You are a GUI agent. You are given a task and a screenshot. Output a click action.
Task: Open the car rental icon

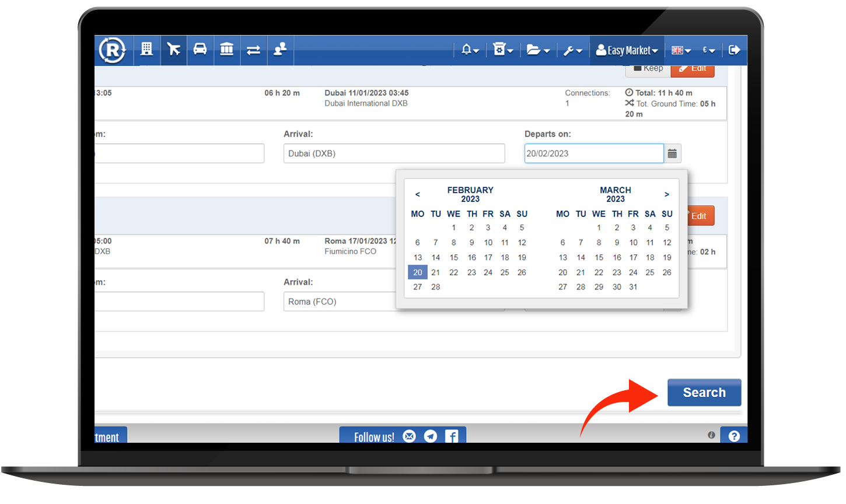point(200,50)
